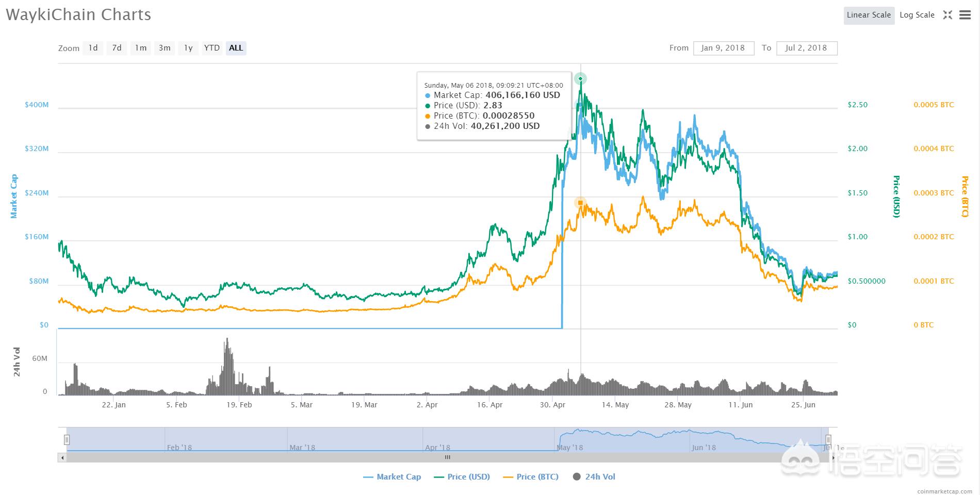The image size is (980, 495).
Task: Click the green price peak marker
Action: tap(581, 79)
